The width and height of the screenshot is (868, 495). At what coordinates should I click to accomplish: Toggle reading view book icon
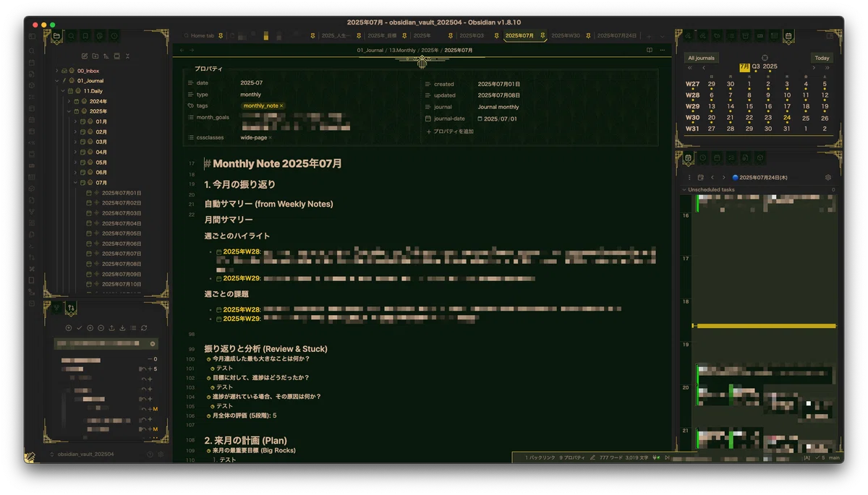650,50
